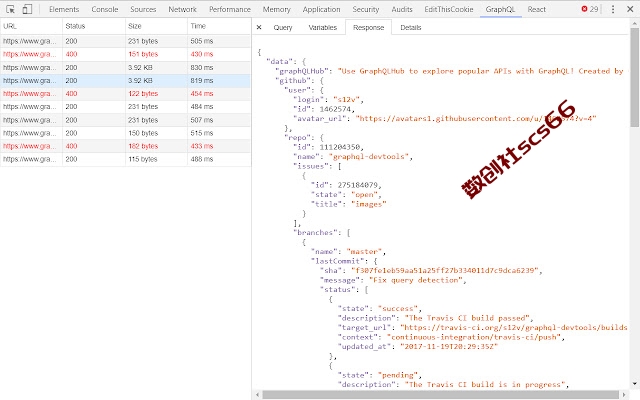Click the commit sha hash value
Screen dimensions: 640x400
pyautogui.click(x=445, y=271)
